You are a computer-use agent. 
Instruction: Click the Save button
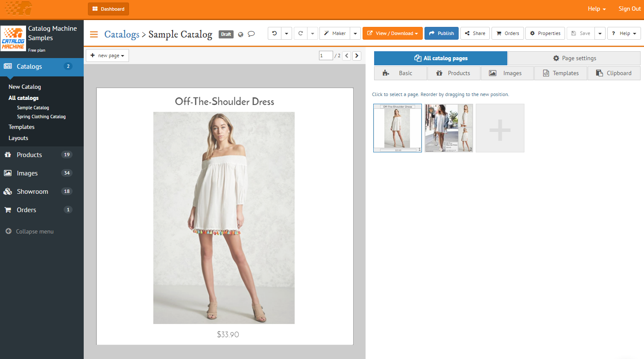[x=581, y=33]
